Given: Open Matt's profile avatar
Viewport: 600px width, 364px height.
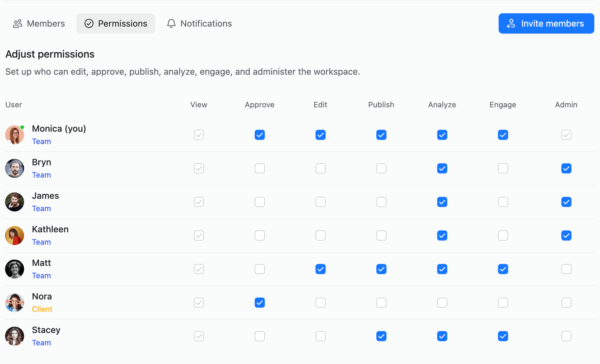Looking at the screenshot, I should pyautogui.click(x=15, y=269).
